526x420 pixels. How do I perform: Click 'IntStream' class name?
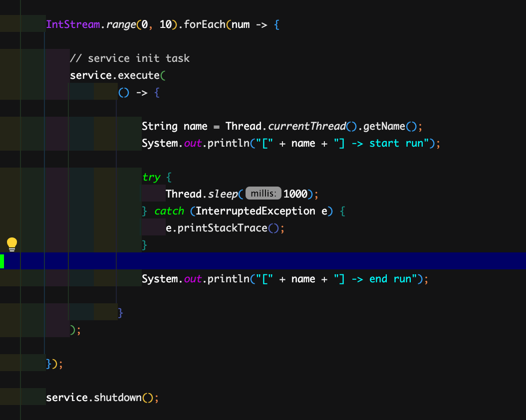coord(73,24)
